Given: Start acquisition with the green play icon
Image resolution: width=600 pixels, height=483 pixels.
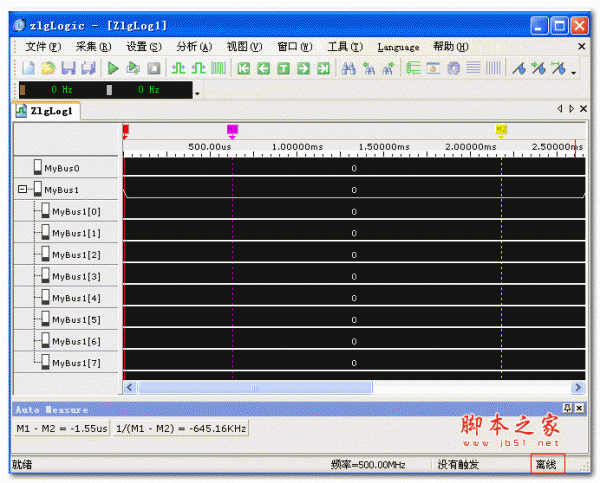Looking at the screenshot, I should click(113, 69).
